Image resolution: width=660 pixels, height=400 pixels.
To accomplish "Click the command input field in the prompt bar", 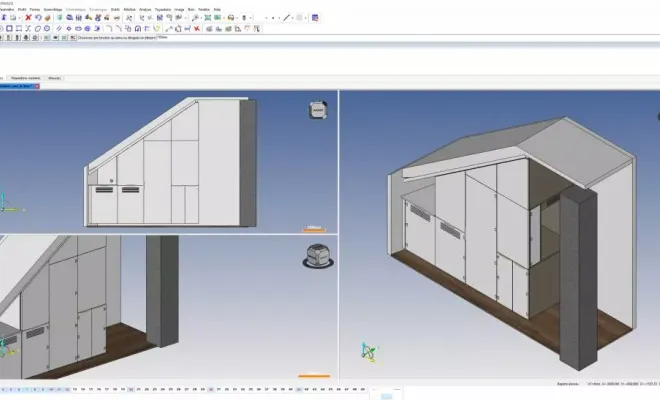I will (408, 37).
